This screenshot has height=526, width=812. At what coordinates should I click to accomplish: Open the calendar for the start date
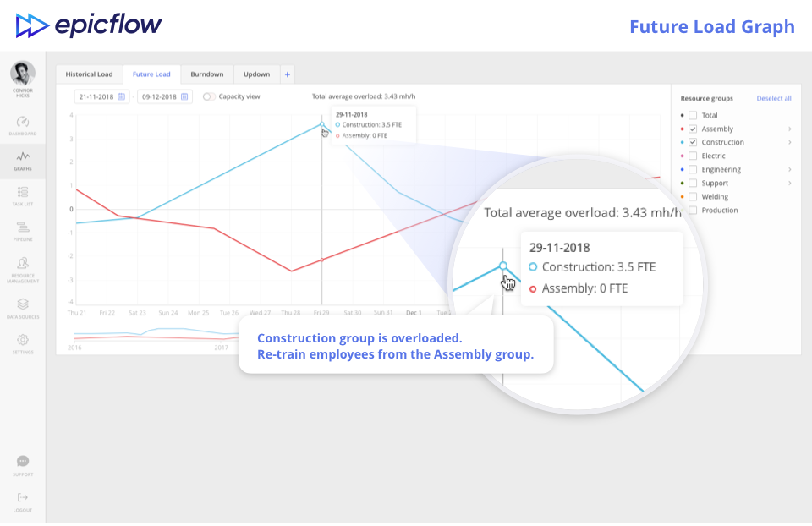[123, 97]
